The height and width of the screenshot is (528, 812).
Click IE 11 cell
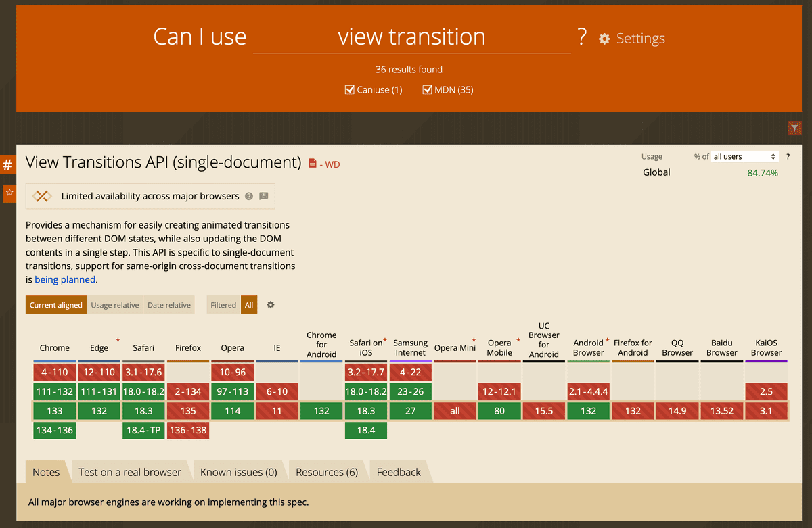[x=277, y=411]
